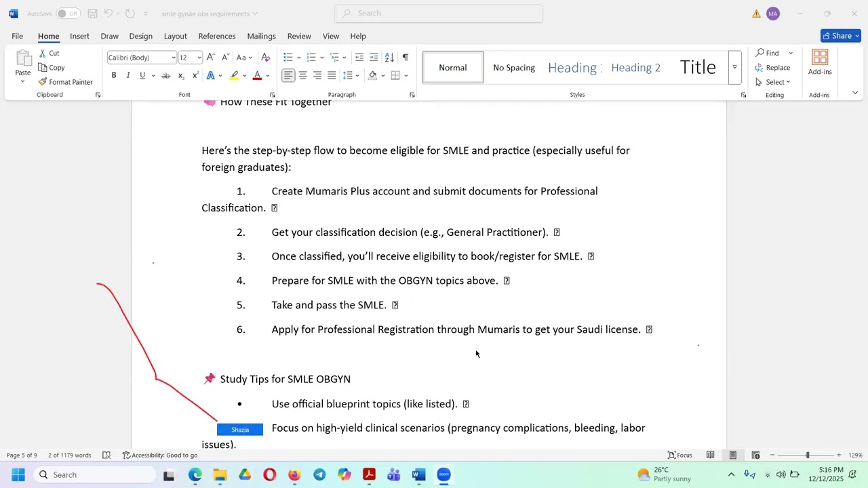868x488 pixels.
Task: Open Telegram from the taskbar
Action: pos(319,475)
